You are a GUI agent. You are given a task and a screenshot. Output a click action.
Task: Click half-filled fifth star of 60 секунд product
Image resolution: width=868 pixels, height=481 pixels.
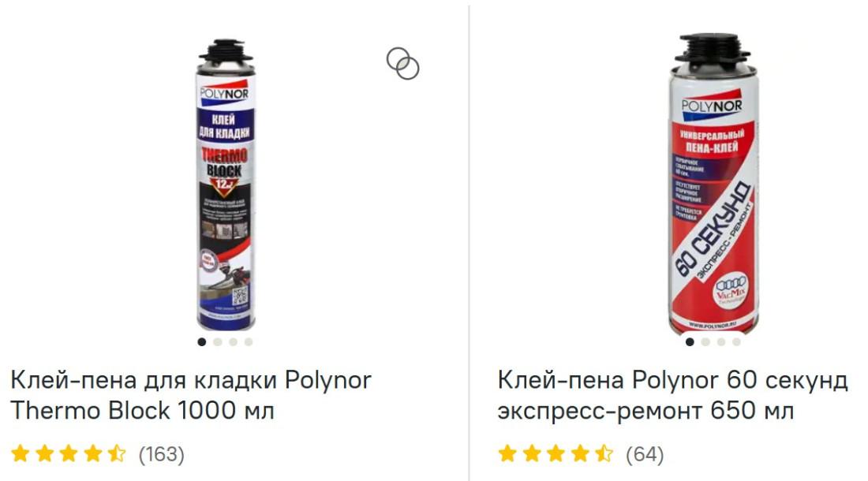coord(604,453)
